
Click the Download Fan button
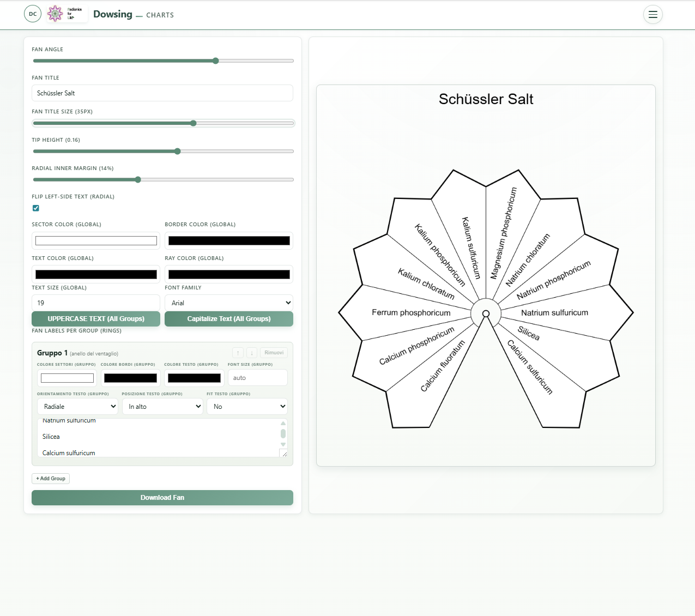[162, 498]
